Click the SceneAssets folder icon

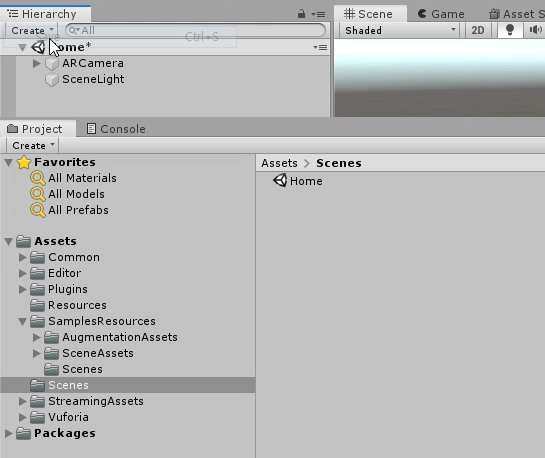tap(51, 353)
